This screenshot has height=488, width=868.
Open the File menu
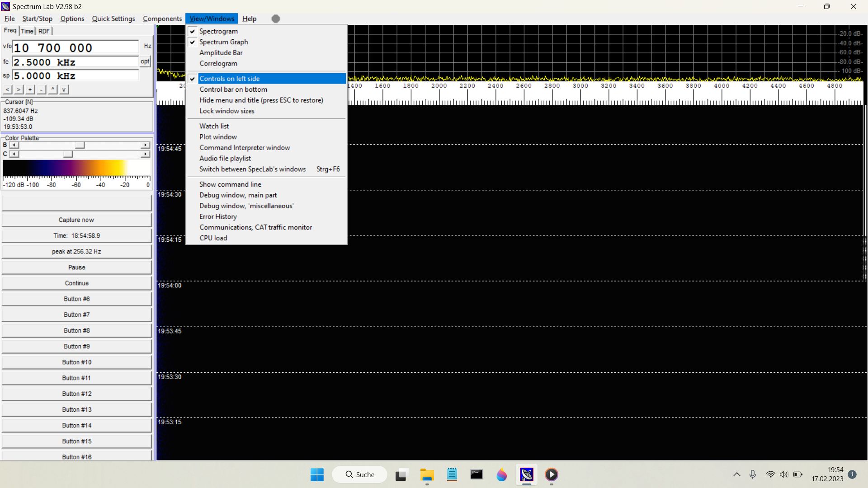9,19
